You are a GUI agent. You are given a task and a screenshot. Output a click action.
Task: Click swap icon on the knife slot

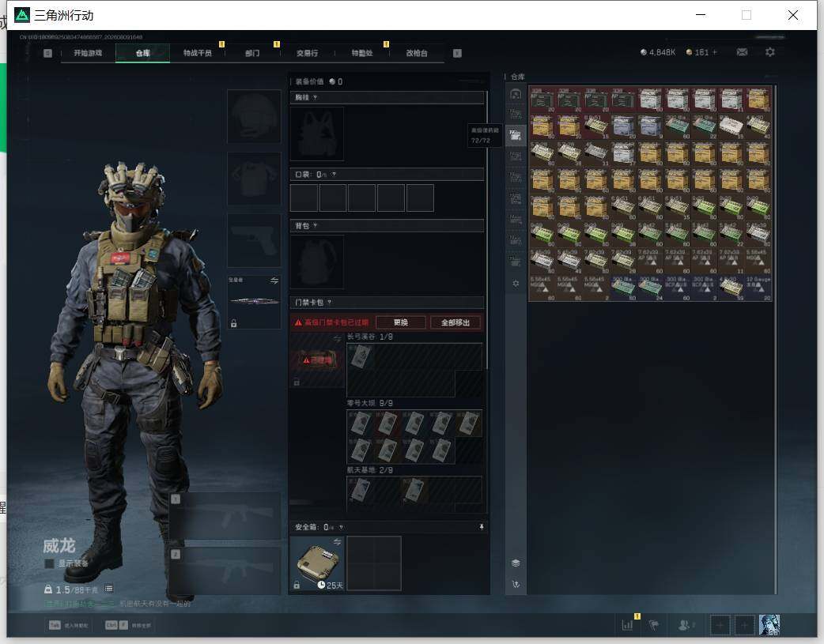click(274, 281)
